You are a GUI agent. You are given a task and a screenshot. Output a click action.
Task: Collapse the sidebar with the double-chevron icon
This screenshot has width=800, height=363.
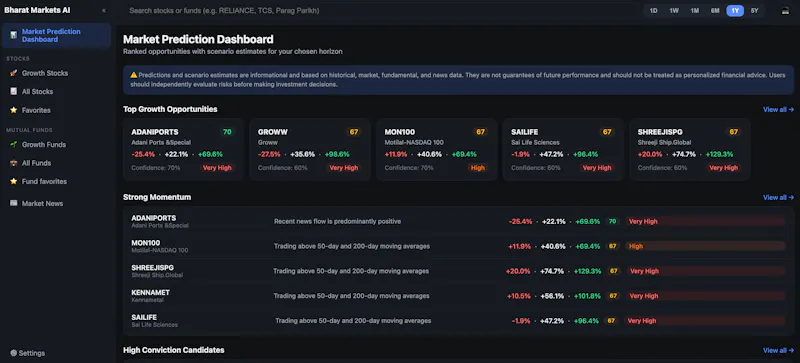tap(104, 10)
